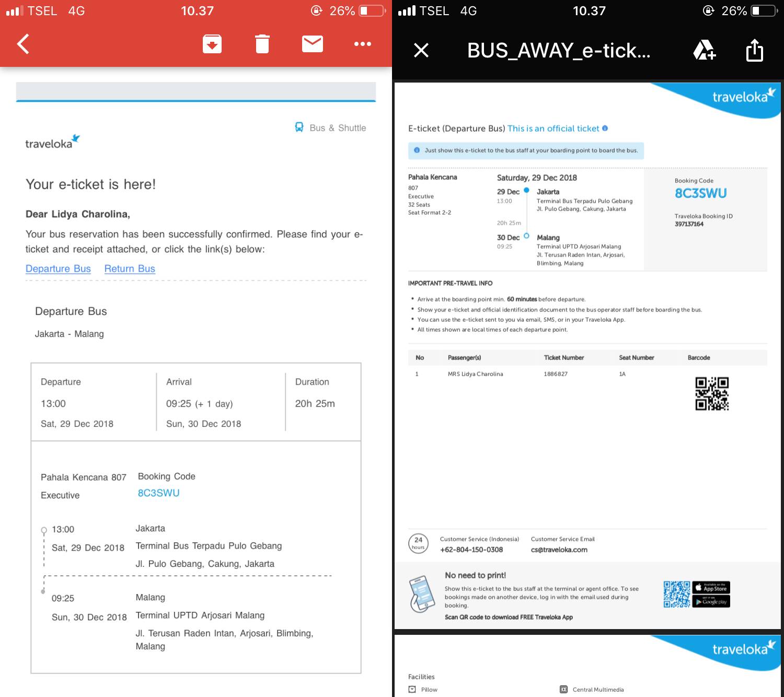Select 'Pahala Kencana 807' in email

(84, 478)
